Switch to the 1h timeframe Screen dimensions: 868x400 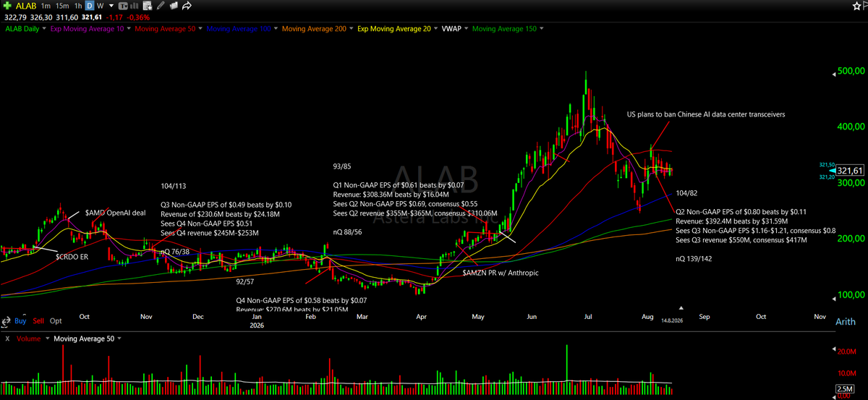(x=78, y=6)
